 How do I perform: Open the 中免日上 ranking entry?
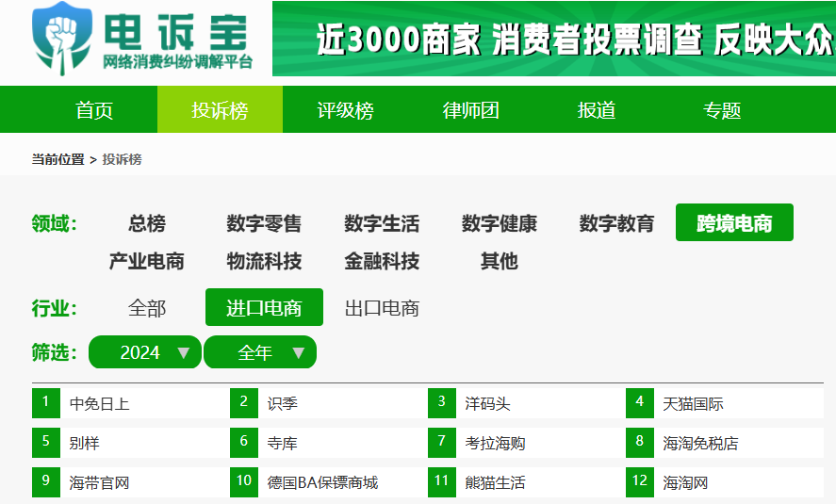100,404
